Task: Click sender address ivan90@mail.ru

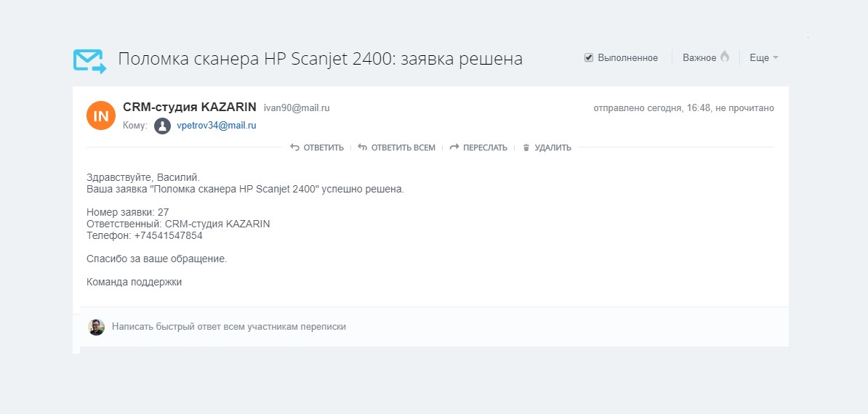Action: (297, 108)
